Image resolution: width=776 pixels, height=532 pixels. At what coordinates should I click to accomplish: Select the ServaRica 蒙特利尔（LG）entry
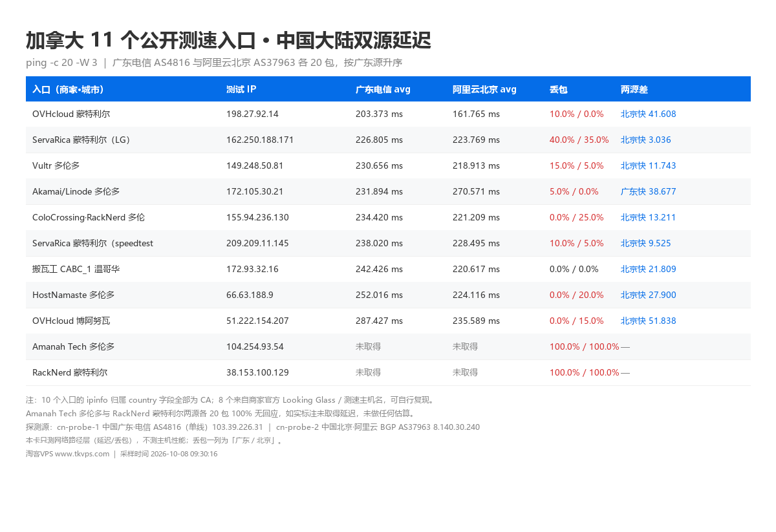83,140
